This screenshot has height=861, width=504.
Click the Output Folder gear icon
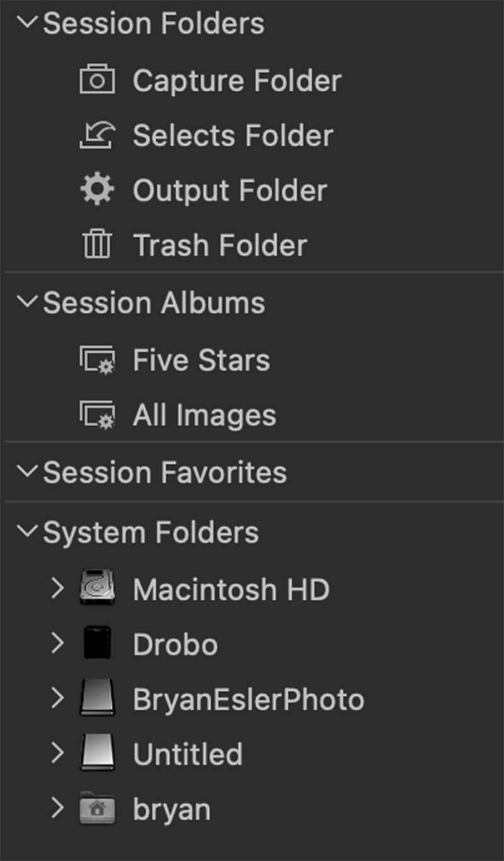tap(97, 190)
